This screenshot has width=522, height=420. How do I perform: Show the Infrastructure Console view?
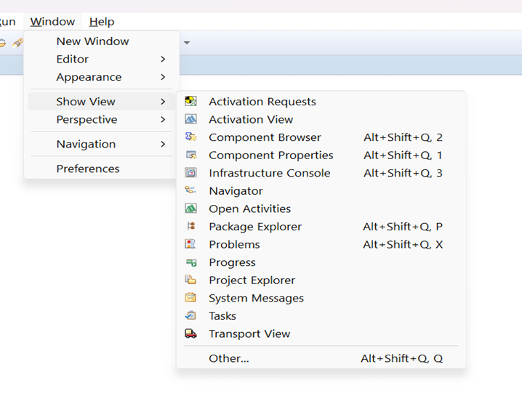tap(321, 173)
